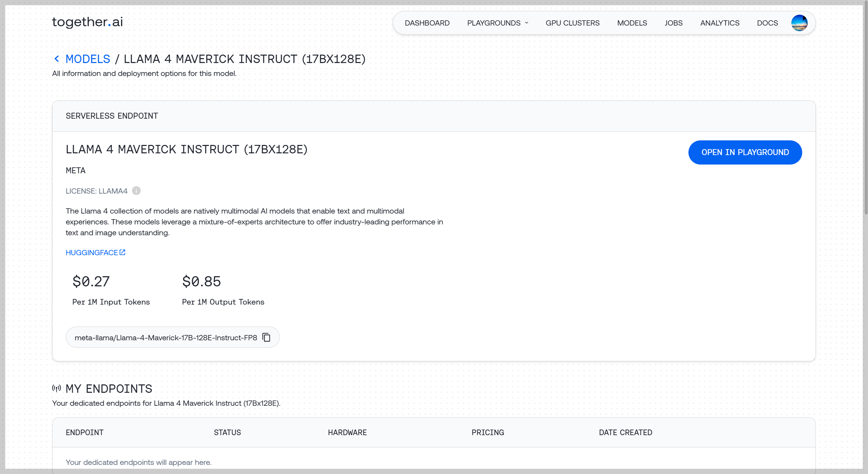This screenshot has height=474, width=868.
Task: Click the license info icon
Action: [x=136, y=191]
